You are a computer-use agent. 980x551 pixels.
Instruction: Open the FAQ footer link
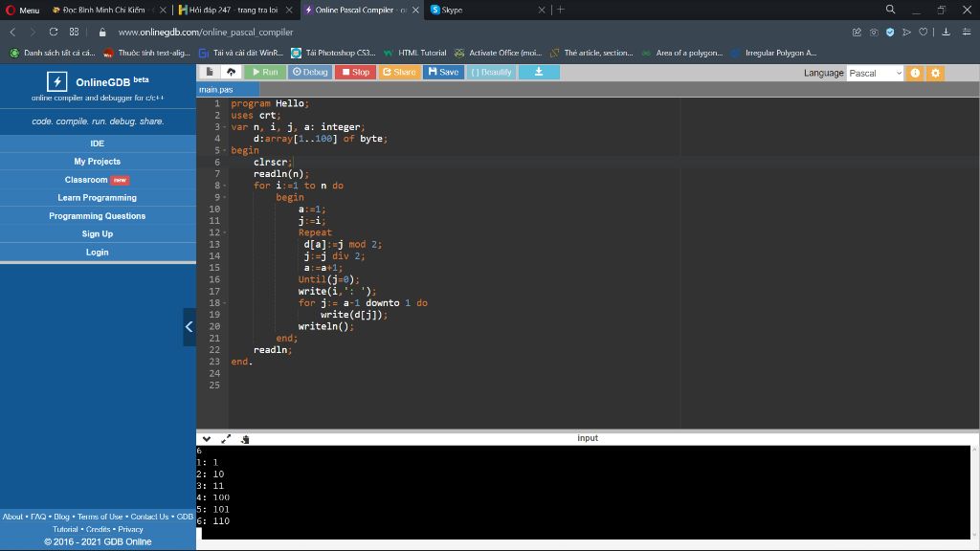[x=38, y=517]
